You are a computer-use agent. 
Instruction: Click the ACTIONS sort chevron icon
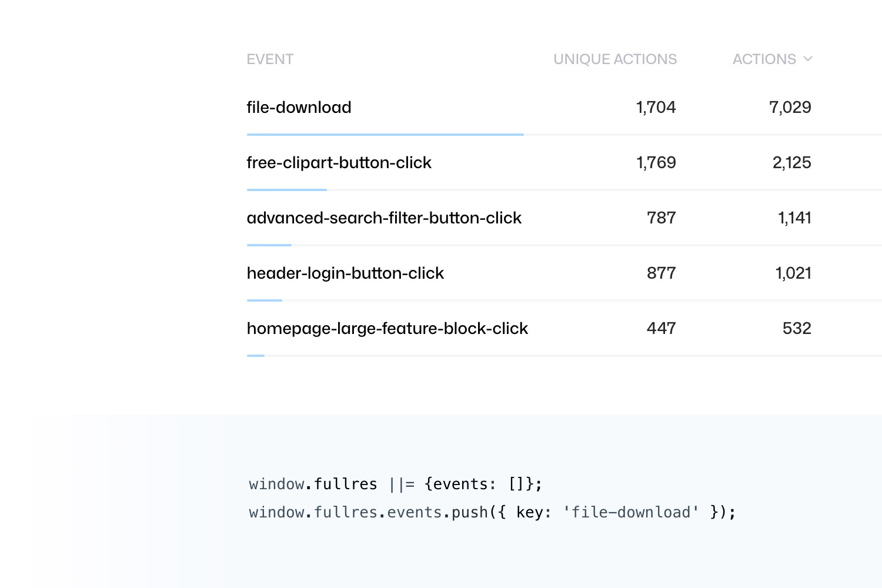[x=808, y=59]
